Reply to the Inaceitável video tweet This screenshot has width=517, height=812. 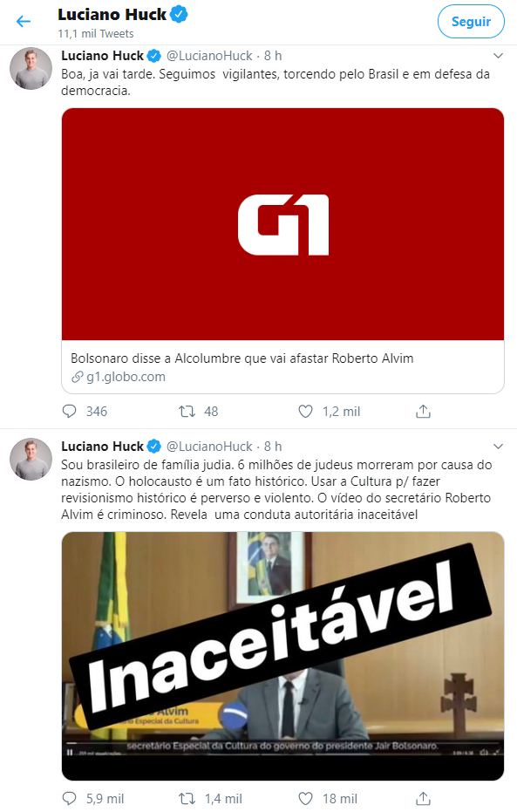click(70, 798)
